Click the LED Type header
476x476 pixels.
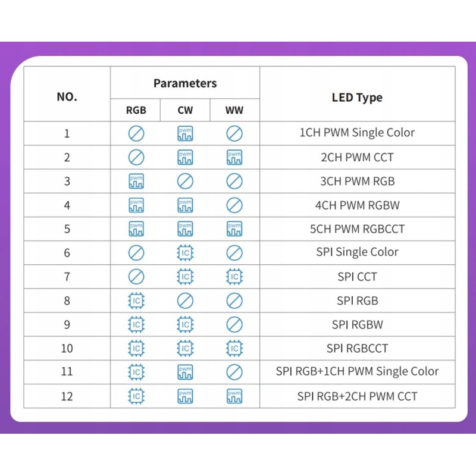tap(357, 98)
